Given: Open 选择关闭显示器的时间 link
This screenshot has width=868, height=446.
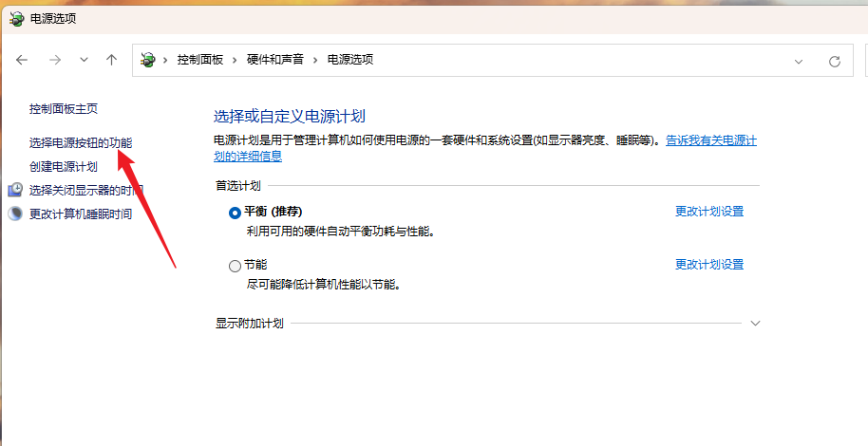Looking at the screenshot, I should pyautogui.click(x=86, y=191).
